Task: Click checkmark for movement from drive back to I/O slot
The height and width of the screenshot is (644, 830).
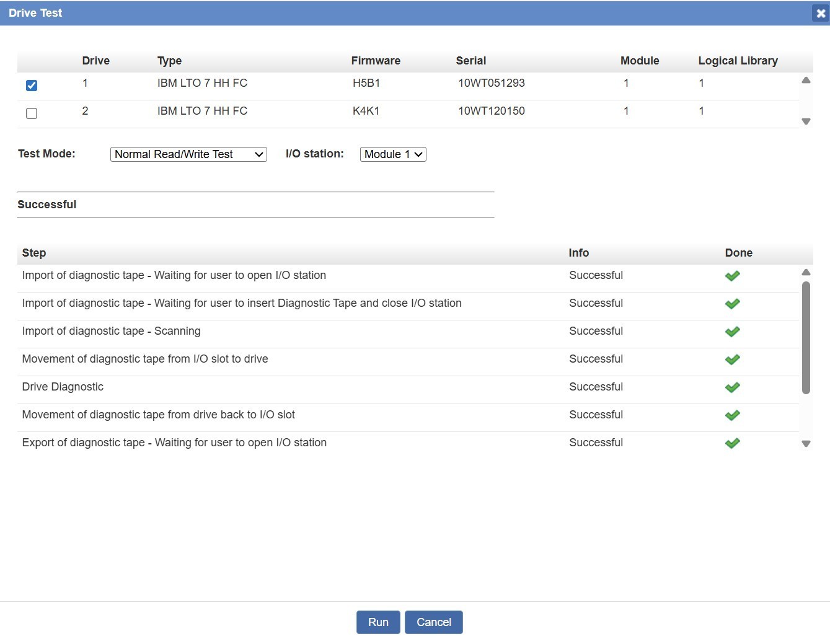Action: point(732,415)
